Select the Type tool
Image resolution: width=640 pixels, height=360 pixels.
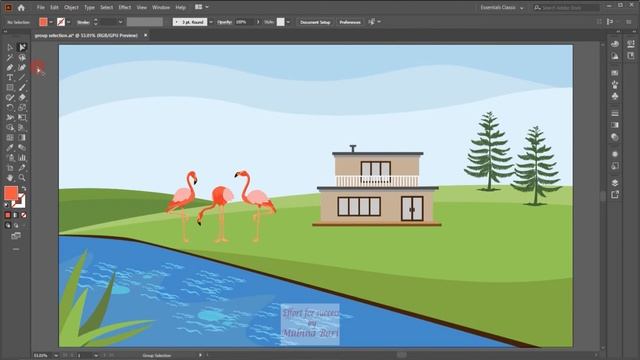click(x=10, y=78)
